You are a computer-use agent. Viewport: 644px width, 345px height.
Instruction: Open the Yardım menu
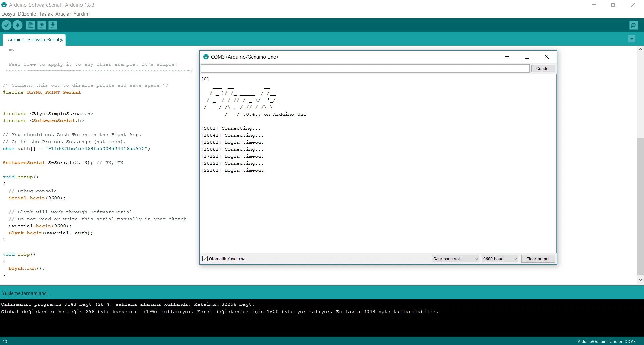pos(82,14)
